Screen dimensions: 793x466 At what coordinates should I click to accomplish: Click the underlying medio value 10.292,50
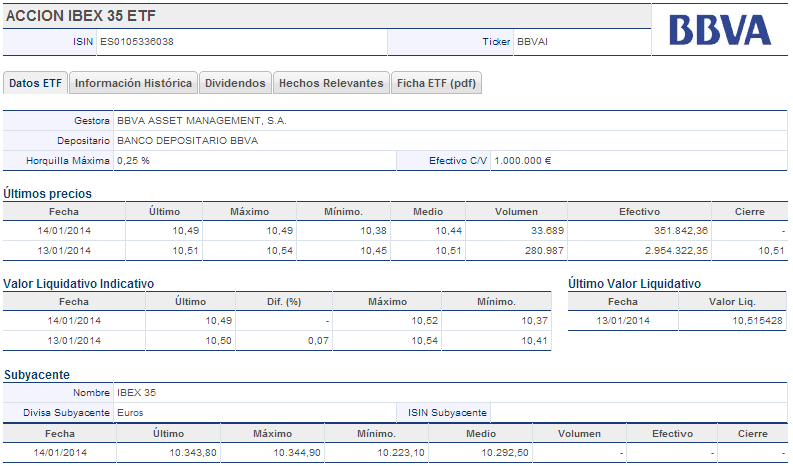click(505, 453)
